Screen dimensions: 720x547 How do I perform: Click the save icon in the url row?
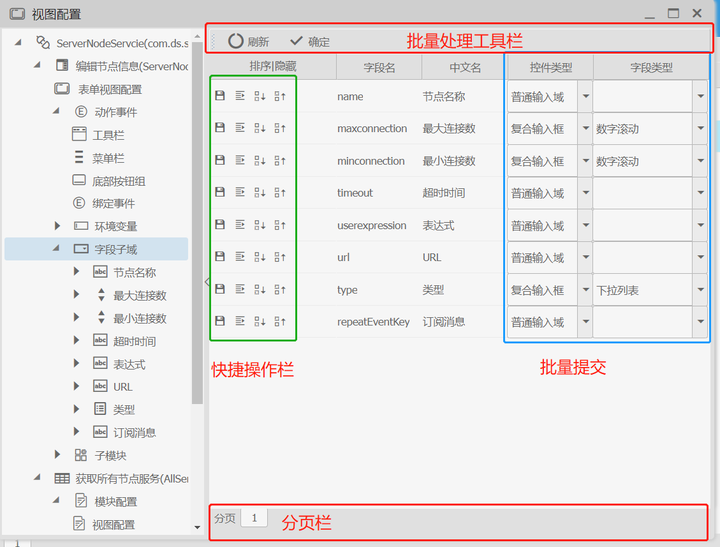[x=220, y=256]
